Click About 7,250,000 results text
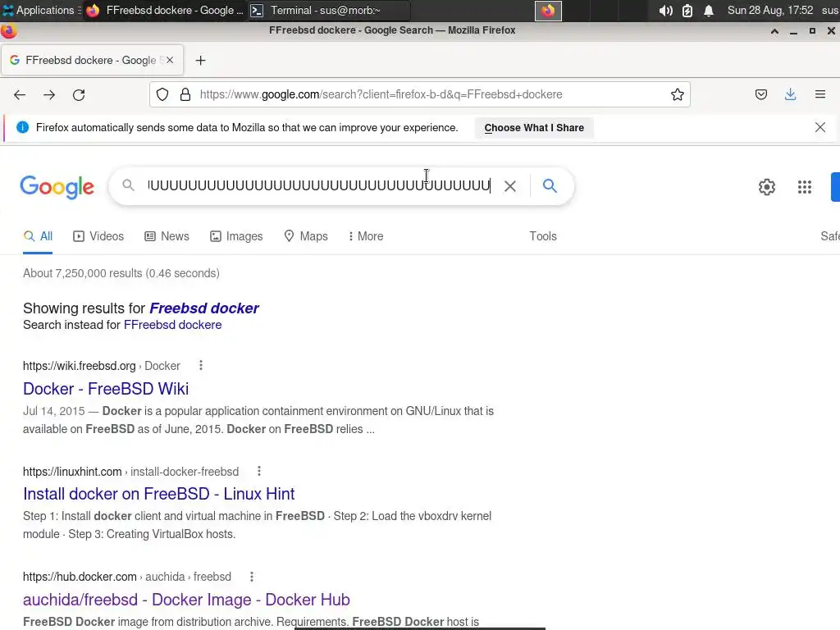The width and height of the screenshot is (840, 630). [121, 273]
